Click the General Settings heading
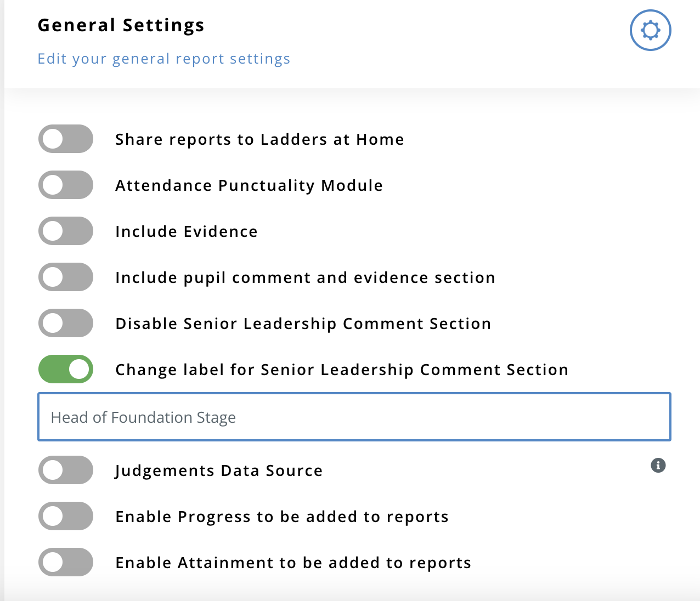This screenshot has height=601, width=700. [x=121, y=25]
